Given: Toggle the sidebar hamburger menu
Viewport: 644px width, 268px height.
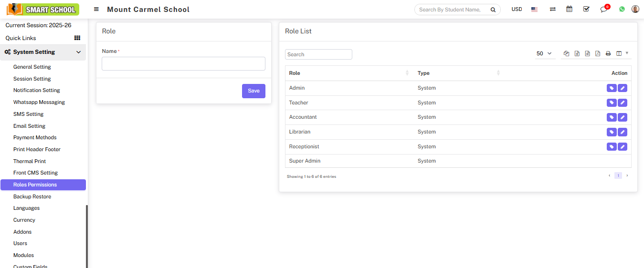Looking at the screenshot, I should (96, 10).
